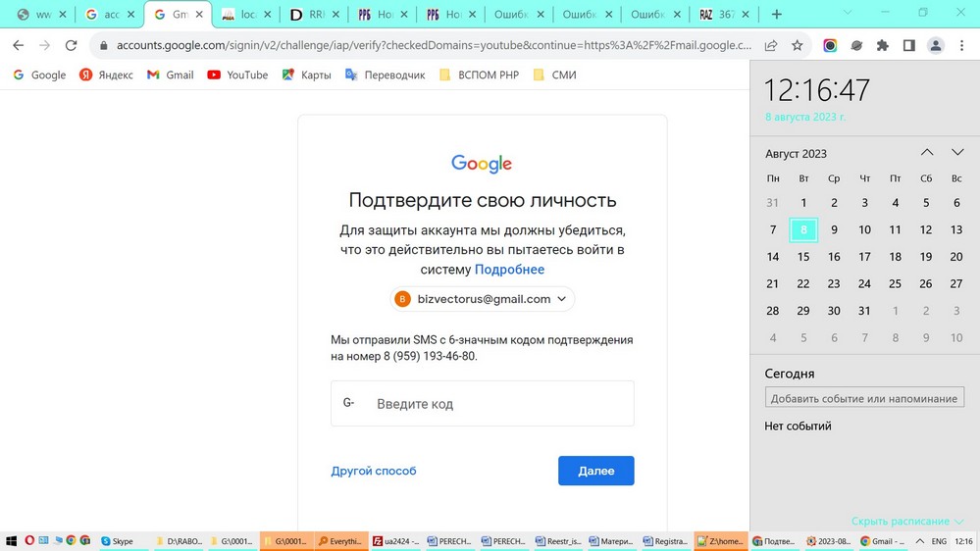Show hidden system tray icons
This screenshot has height=551, width=980.
tap(919, 541)
